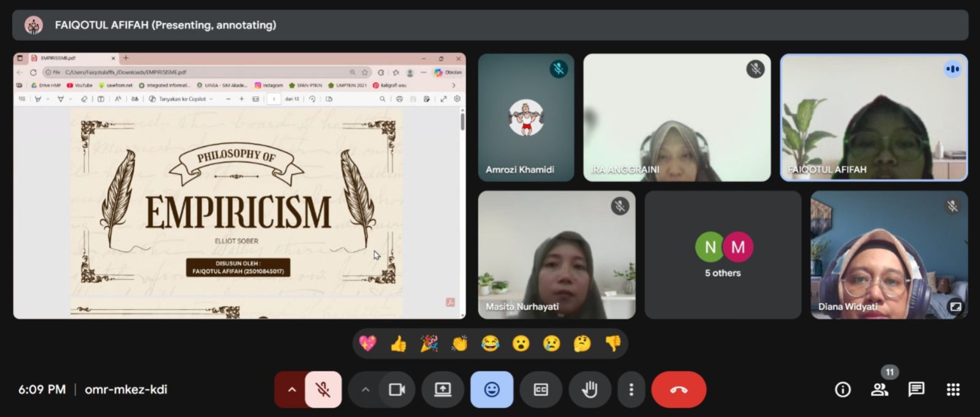Unmute the microphone
This screenshot has height=417, width=980.
point(323,389)
